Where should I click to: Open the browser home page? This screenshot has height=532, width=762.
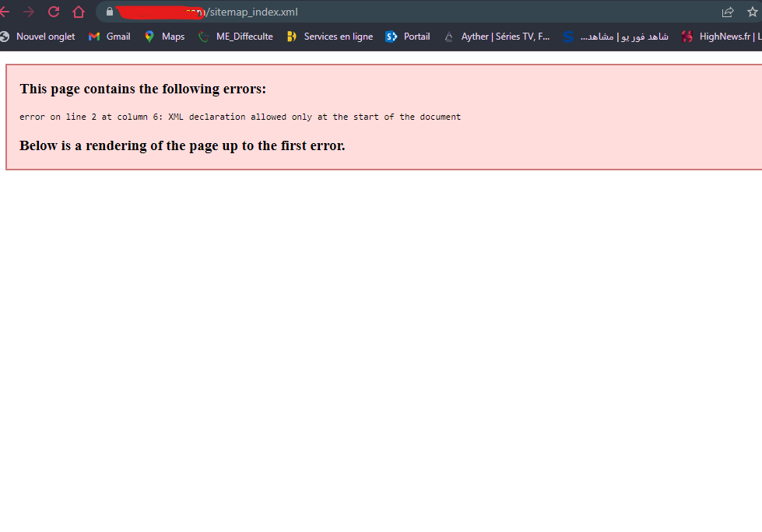(79, 12)
